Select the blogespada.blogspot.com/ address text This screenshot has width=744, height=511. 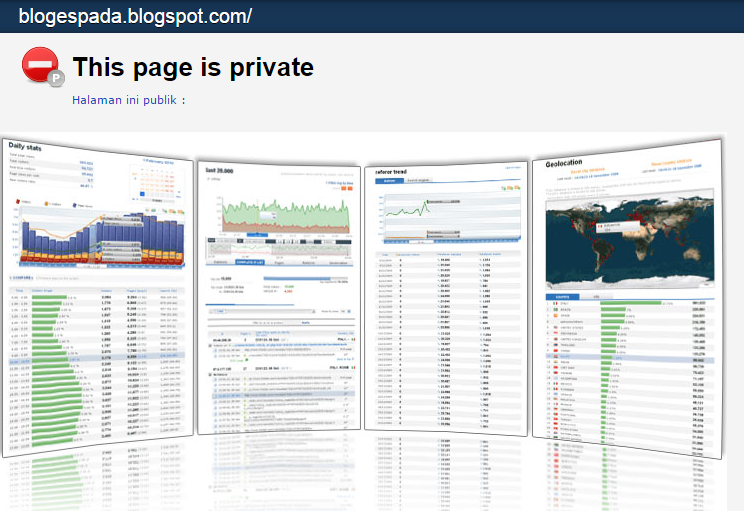pos(135,16)
